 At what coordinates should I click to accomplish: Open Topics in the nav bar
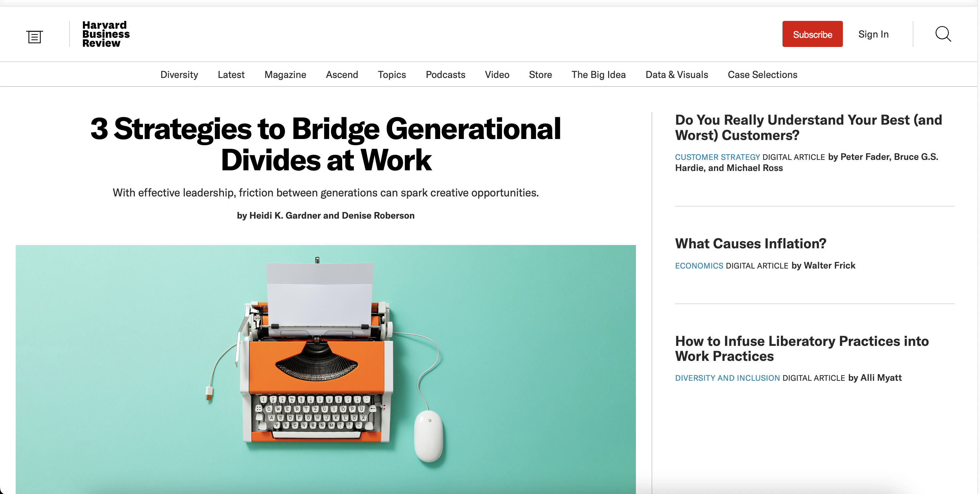[391, 74]
